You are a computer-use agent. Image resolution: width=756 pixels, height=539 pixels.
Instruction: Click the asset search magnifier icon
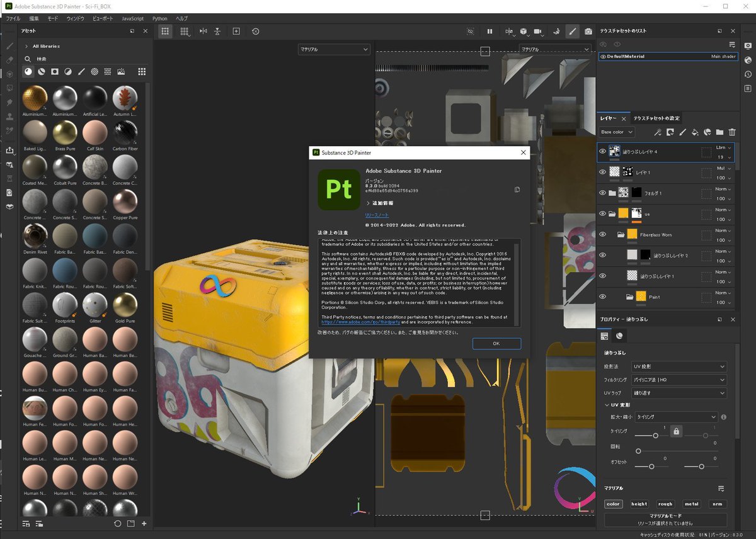28,59
